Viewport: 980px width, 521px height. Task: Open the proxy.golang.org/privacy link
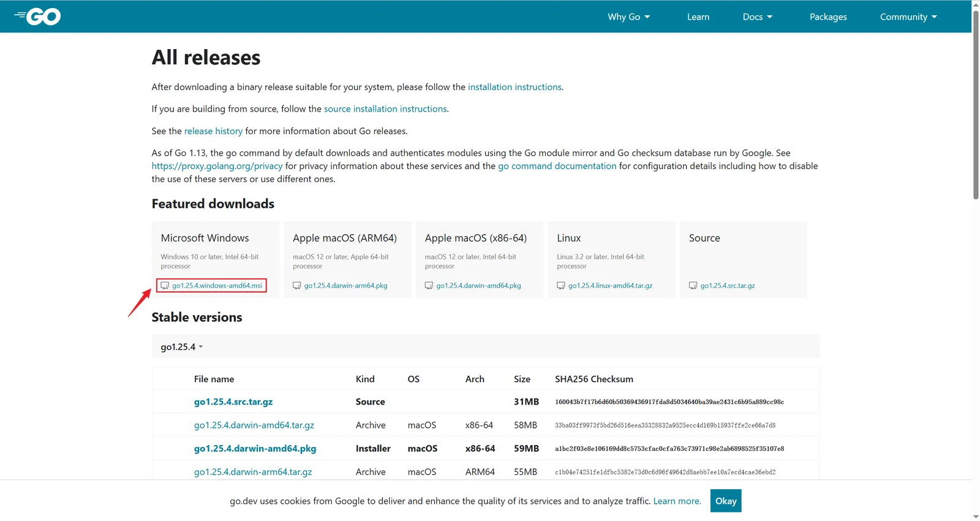[x=217, y=166]
